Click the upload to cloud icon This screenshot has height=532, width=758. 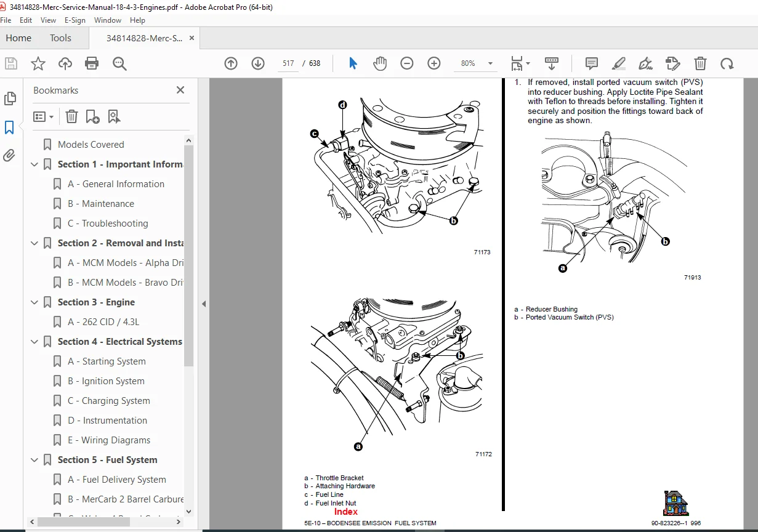click(65, 63)
